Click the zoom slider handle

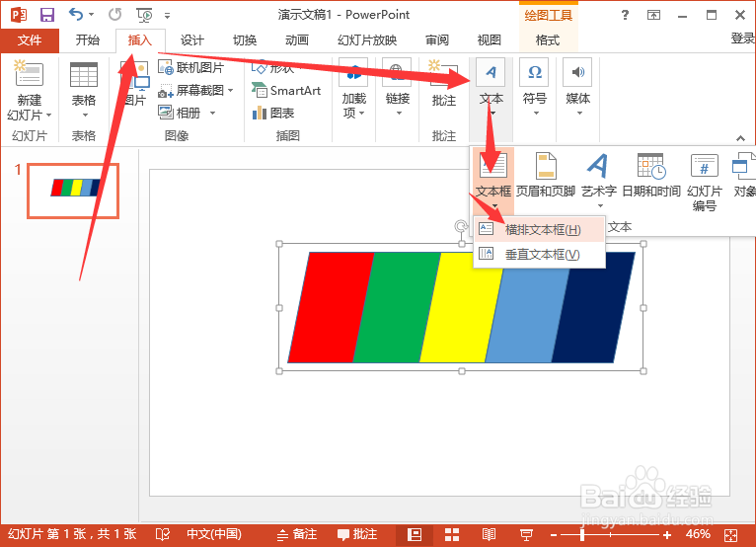pyautogui.click(x=582, y=534)
